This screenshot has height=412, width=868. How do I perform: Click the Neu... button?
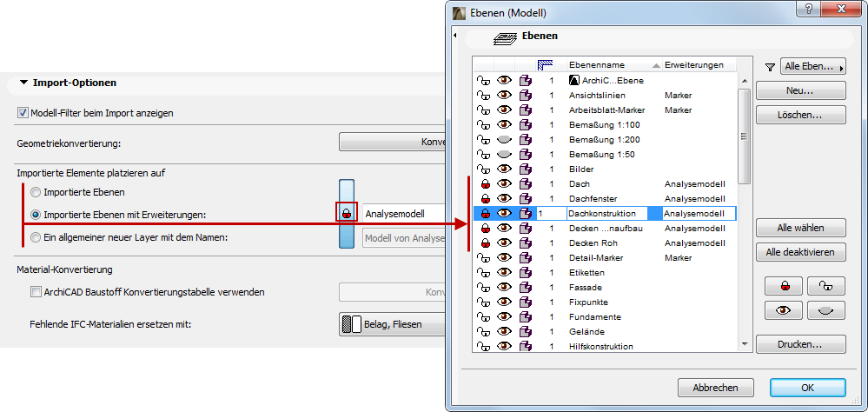click(800, 90)
